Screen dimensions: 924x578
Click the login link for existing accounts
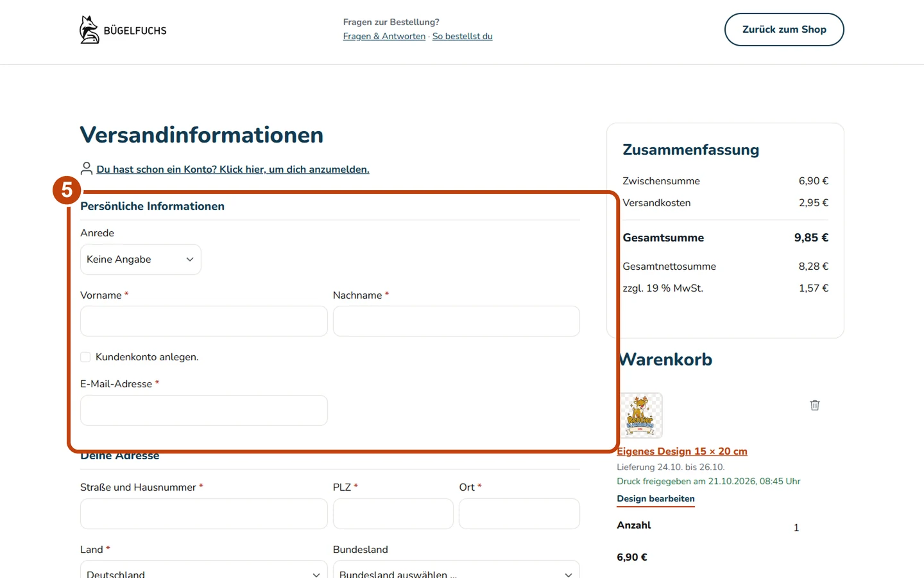233,170
